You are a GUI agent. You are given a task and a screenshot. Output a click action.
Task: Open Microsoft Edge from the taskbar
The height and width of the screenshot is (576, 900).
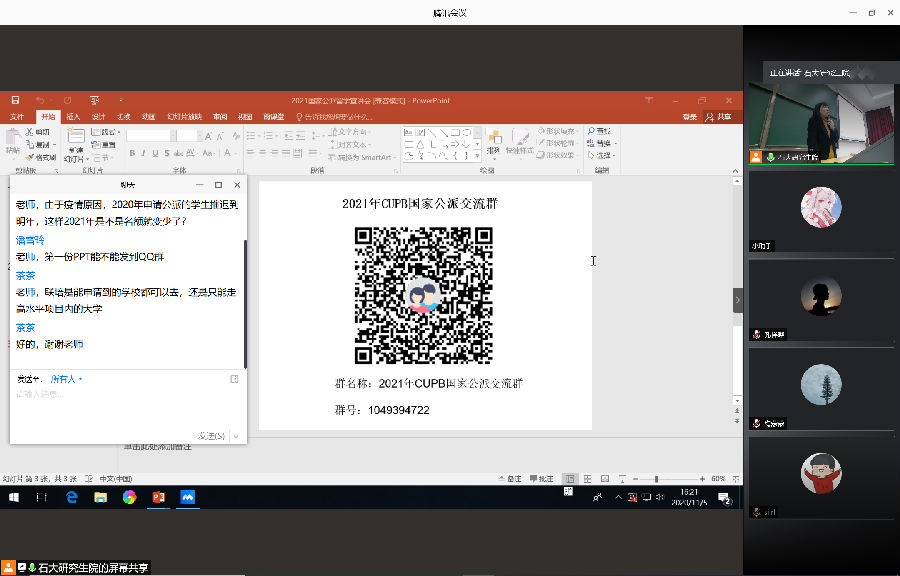click(x=72, y=497)
